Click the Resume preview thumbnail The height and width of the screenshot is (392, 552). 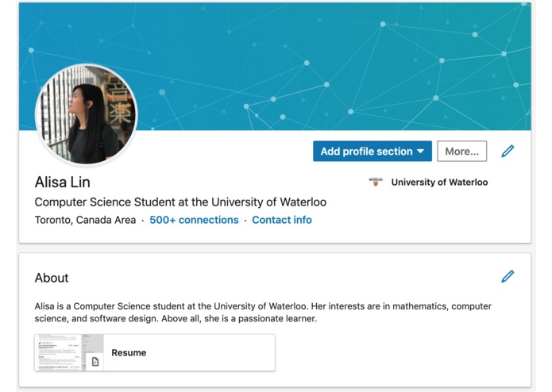tap(69, 352)
